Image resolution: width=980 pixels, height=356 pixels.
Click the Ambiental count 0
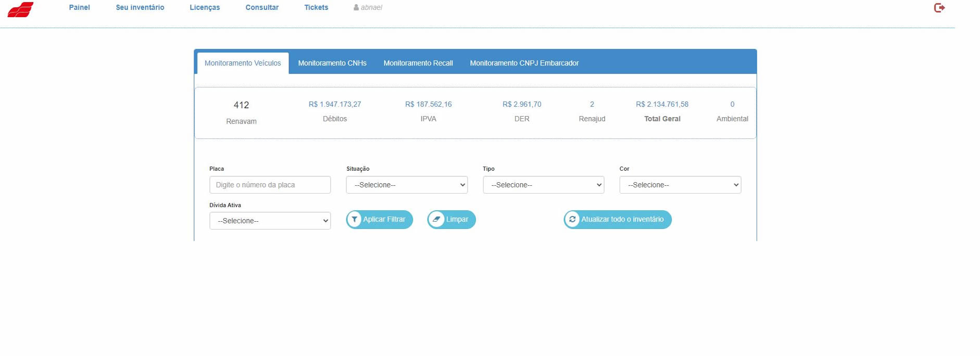click(732, 104)
